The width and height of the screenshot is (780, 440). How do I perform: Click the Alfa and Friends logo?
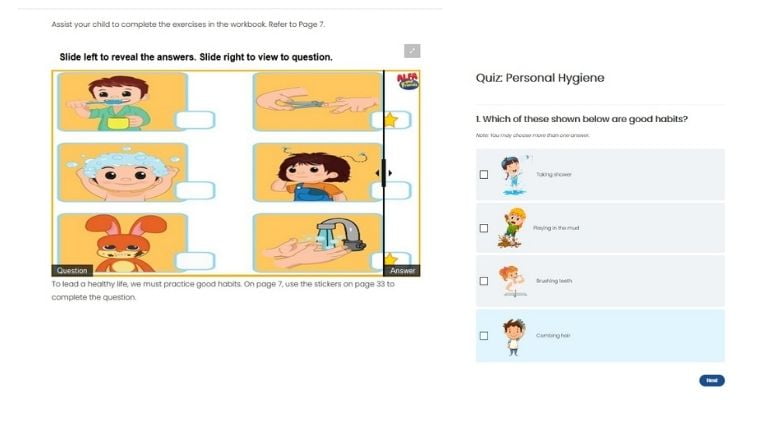click(x=407, y=81)
